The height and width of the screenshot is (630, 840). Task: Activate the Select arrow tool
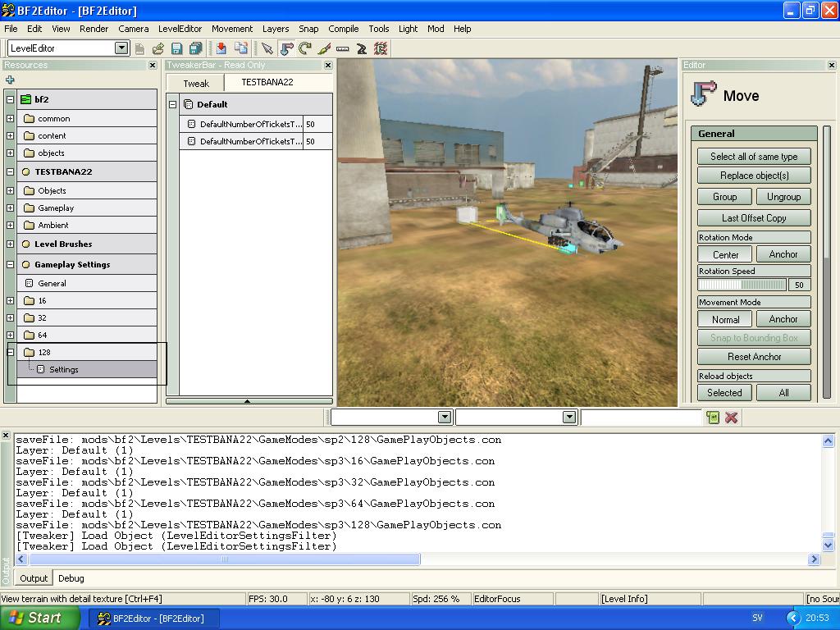[267, 48]
